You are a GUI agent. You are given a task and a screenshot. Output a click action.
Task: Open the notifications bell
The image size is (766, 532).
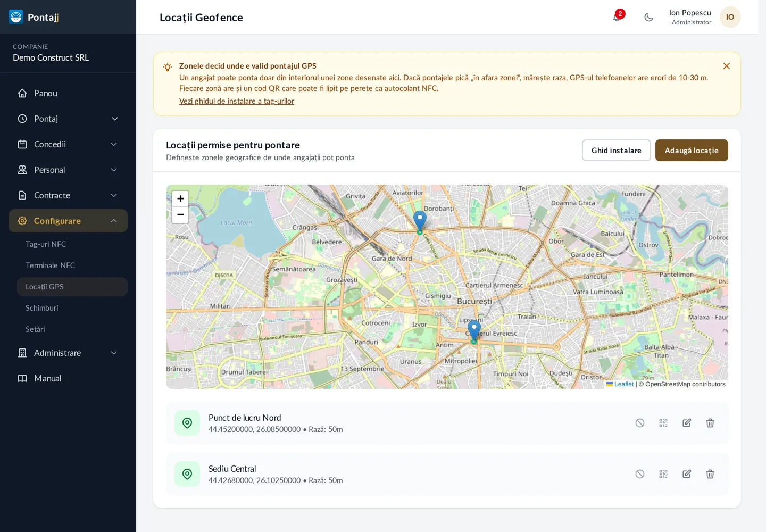click(x=617, y=17)
